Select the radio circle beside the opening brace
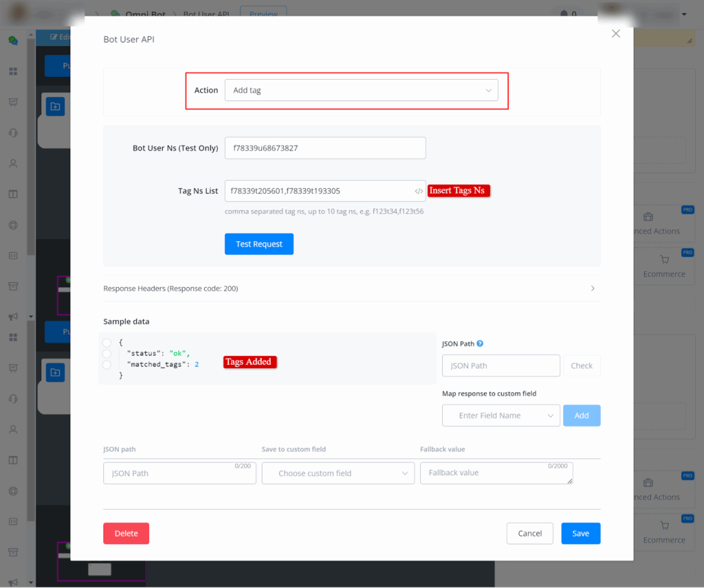Screen dimensions: 704x588 click(107, 342)
